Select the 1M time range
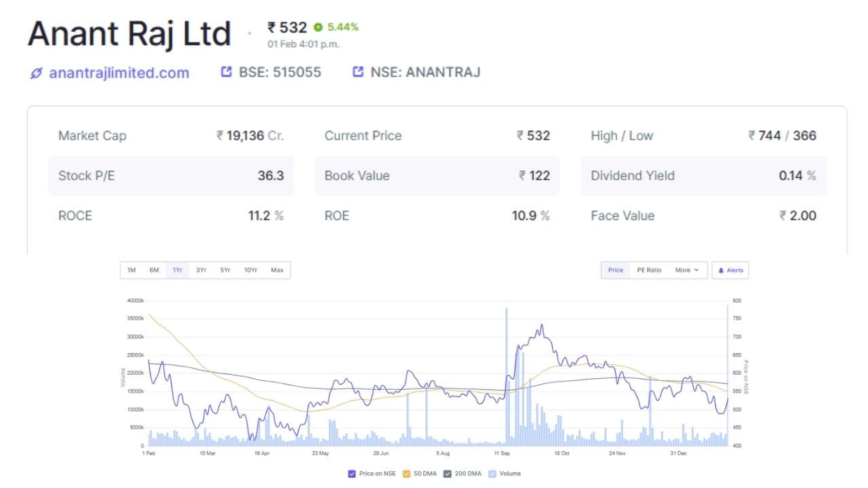This screenshot has width=868, height=488. (x=132, y=270)
